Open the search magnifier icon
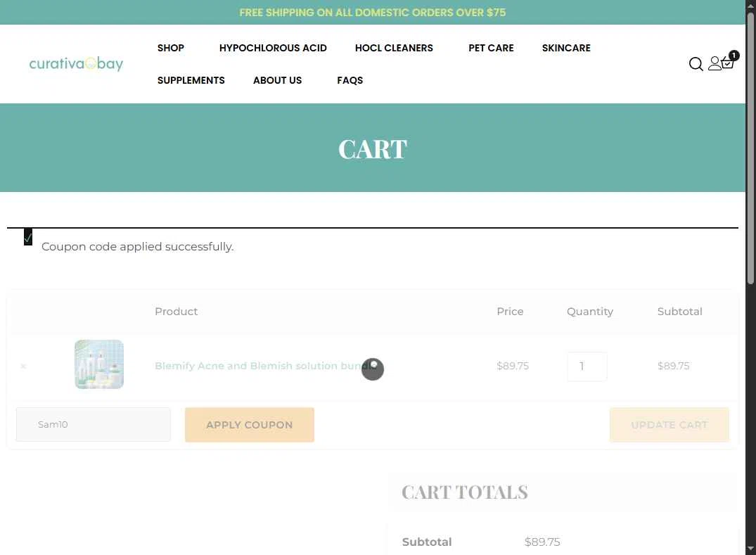The width and height of the screenshot is (756, 555). coord(696,63)
